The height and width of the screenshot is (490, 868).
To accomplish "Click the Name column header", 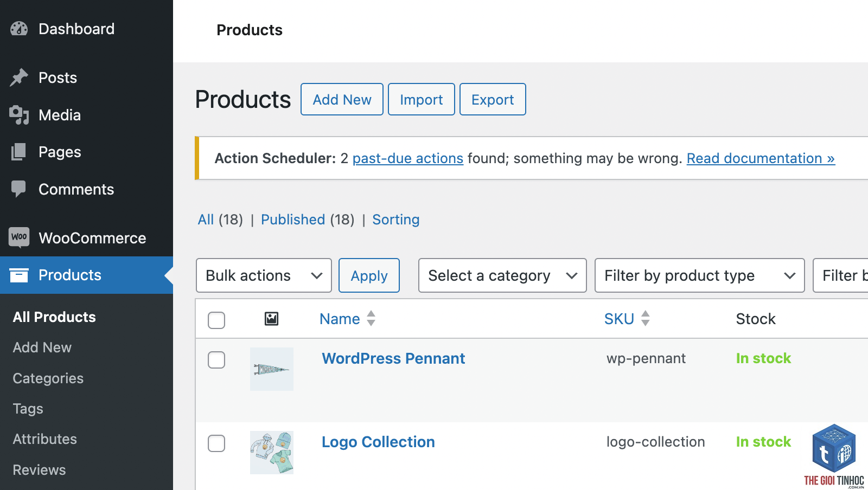I will pos(340,319).
